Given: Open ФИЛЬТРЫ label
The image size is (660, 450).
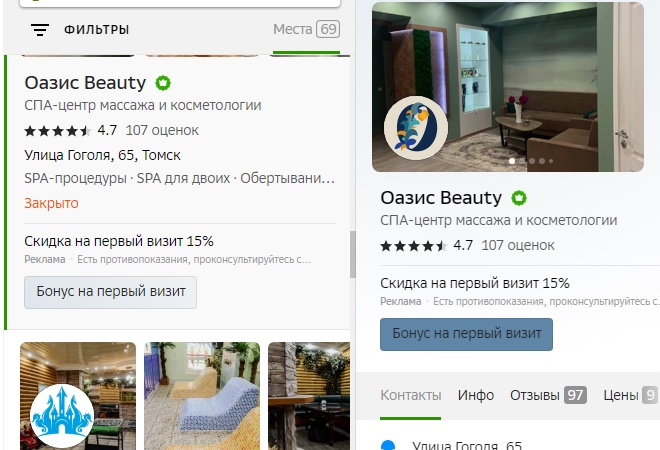Looking at the screenshot, I should (96, 30).
